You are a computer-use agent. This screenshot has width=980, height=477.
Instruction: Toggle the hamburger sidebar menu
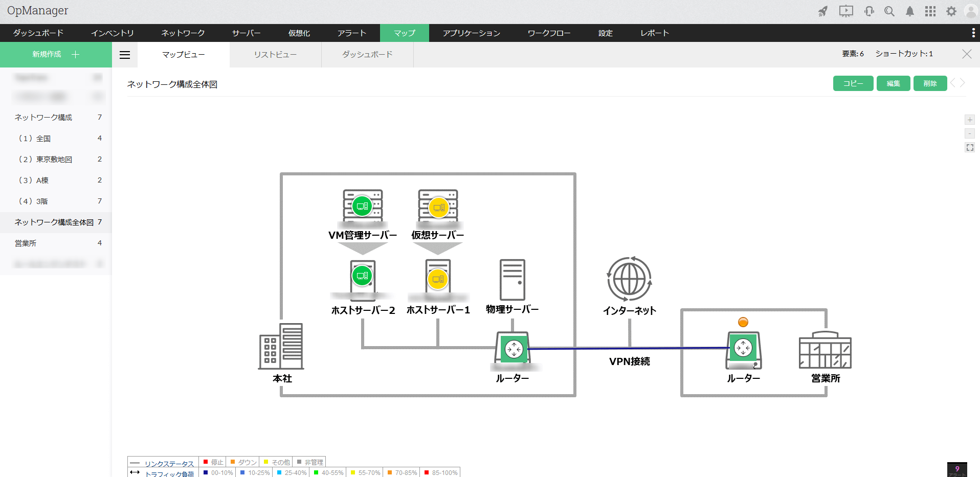[125, 55]
